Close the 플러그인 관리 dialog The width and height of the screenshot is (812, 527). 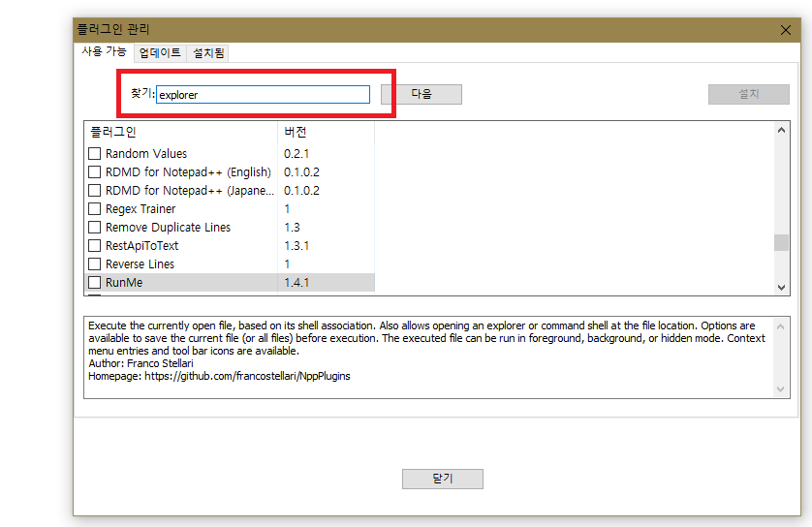786,30
